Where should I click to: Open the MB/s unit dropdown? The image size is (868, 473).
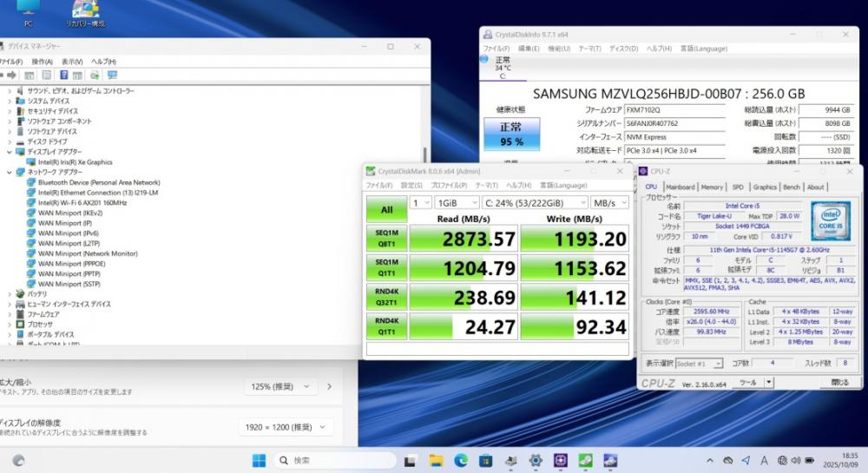coord(608,202)
